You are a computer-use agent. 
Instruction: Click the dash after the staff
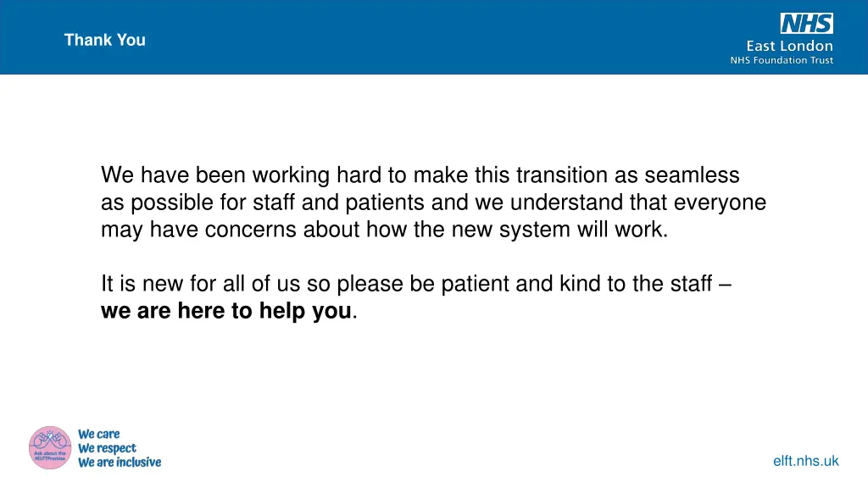[x=725, y=285]
